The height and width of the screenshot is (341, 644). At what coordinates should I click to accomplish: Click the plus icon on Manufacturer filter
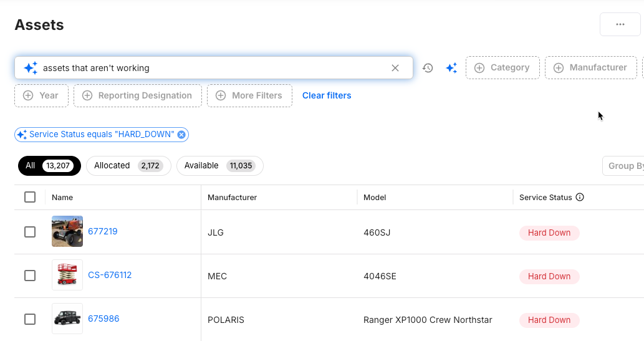(x=558, y=68)
